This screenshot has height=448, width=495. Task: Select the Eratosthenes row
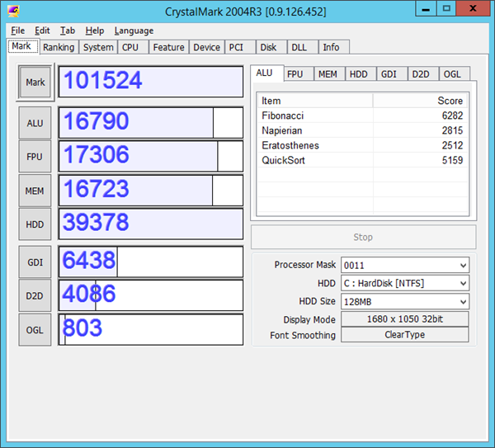(x=362, y=145)
